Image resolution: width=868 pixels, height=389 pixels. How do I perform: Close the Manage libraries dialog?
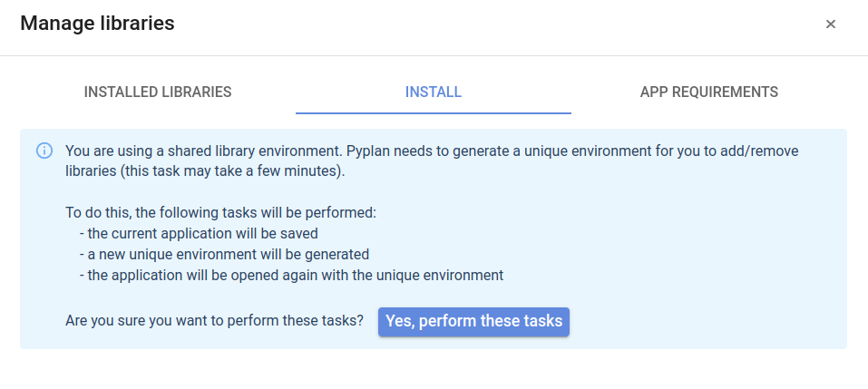[x=830, y=24]
